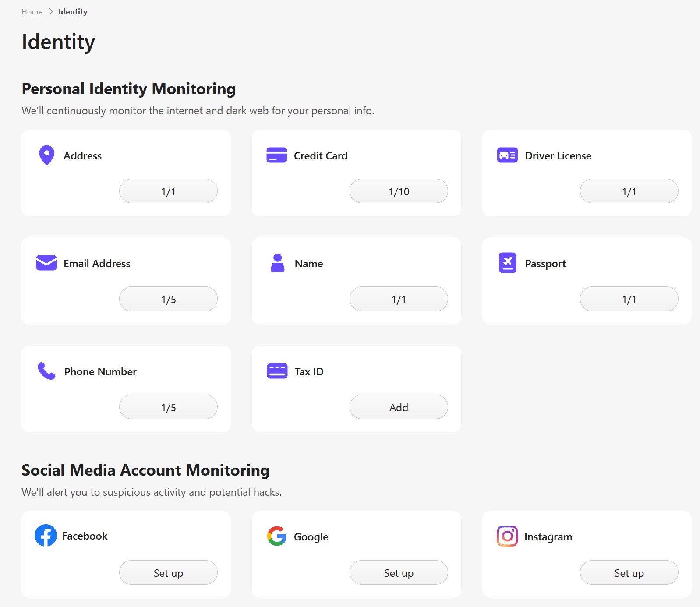
Task: Click the Passport airplane icon
Action: [507, 263]
